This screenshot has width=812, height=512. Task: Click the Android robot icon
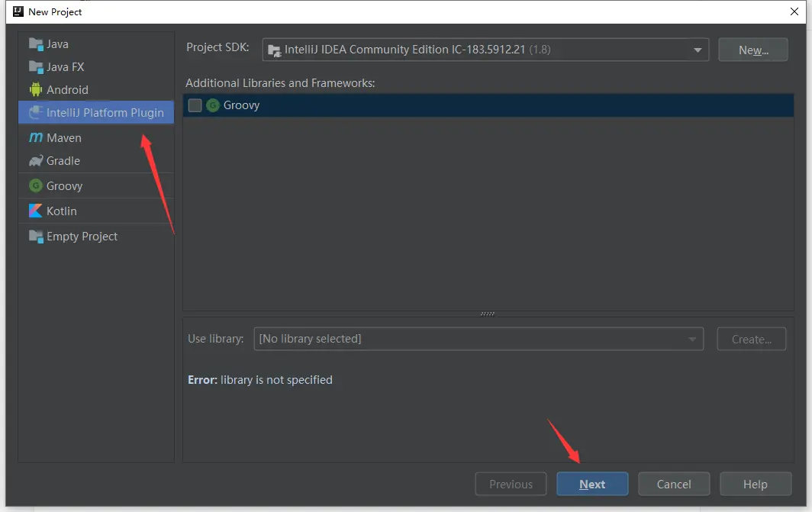(x=36, y=89)
